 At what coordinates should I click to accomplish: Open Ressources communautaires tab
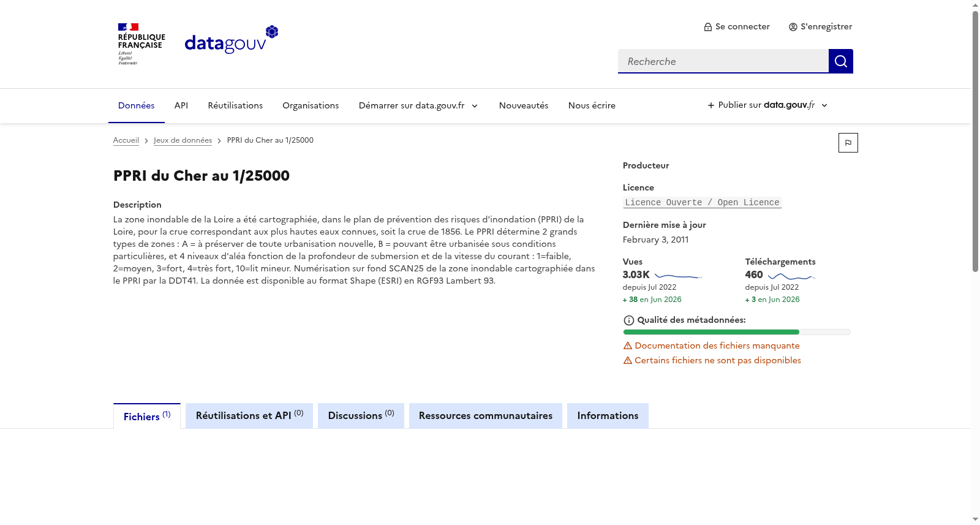[486, 415]
